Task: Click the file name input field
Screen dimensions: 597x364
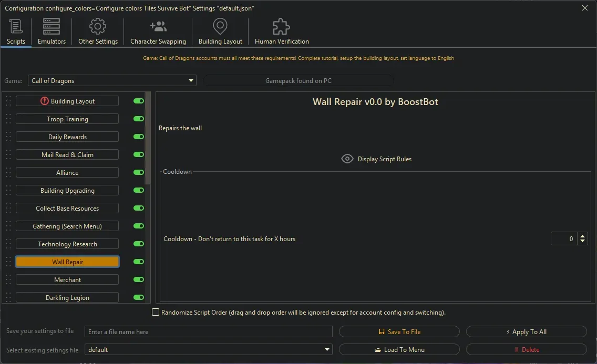Action: tap(208, 331)
